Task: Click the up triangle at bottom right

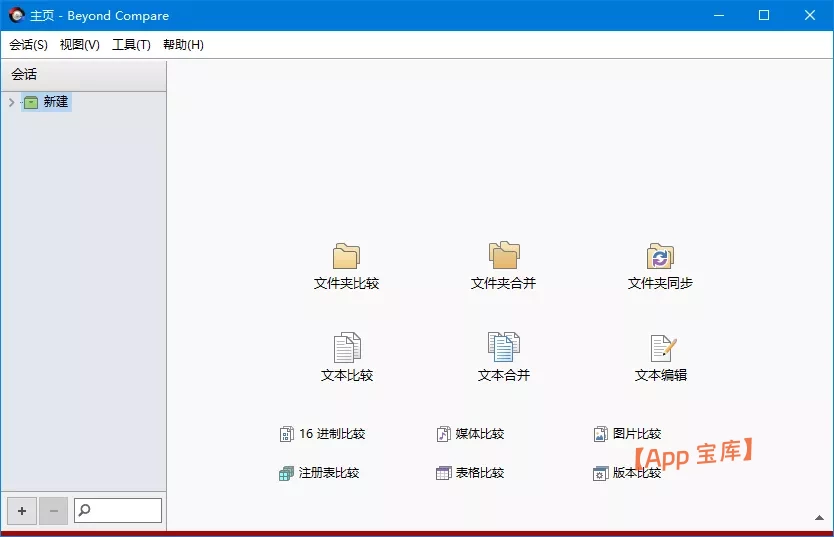Action: [819, 517]
